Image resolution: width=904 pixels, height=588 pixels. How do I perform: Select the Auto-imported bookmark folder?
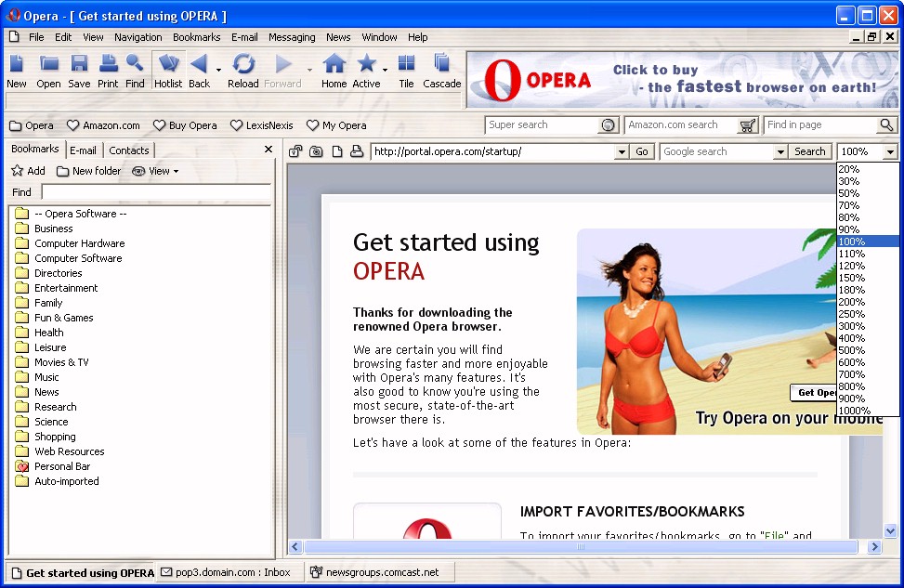(x=66, y=481)
